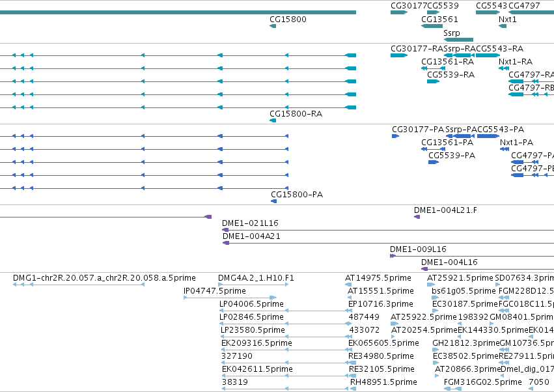Click the Ssrp gene label

point(452,33)
